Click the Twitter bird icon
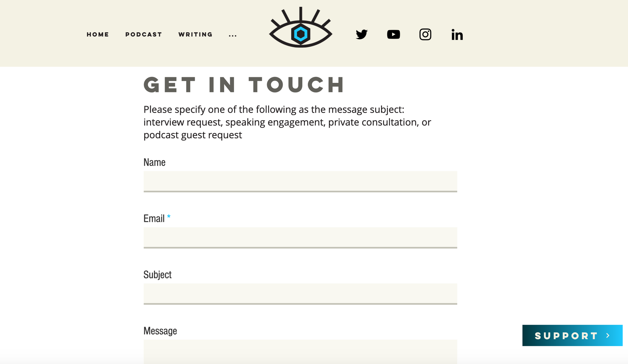Screen dimensions: 628x364 pyautogui.click(x=362, y=34)
